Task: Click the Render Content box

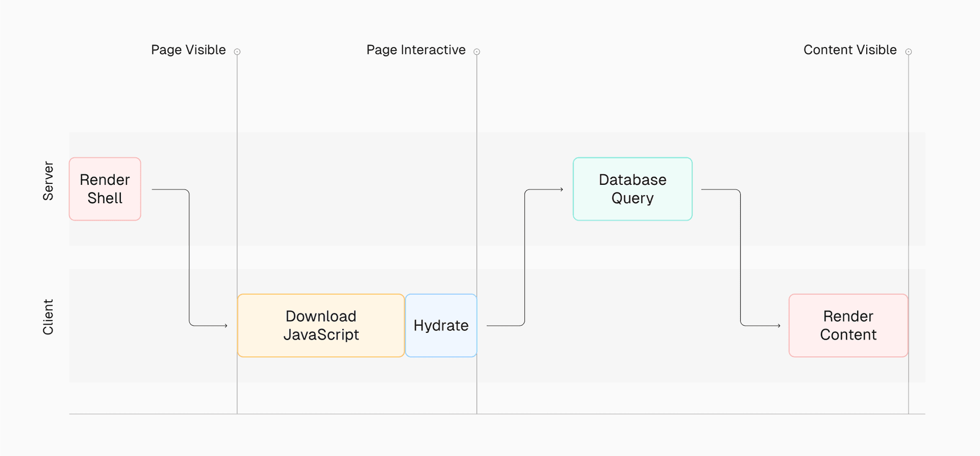Action: pos(848,325)
